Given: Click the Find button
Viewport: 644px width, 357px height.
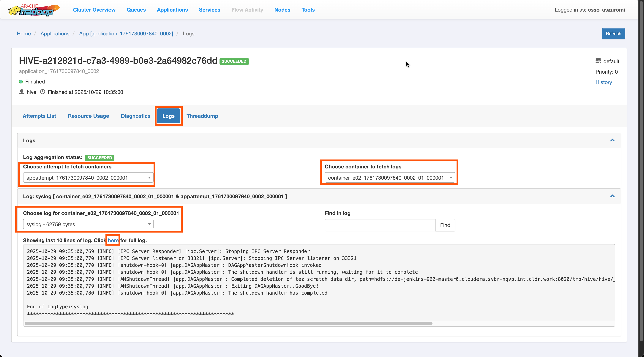Looking at the screenshot, I should click(x=445, y=225).
